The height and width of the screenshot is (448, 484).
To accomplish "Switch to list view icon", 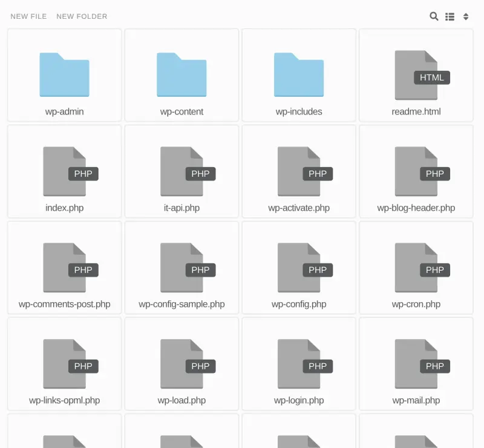I will pos(450,17).
